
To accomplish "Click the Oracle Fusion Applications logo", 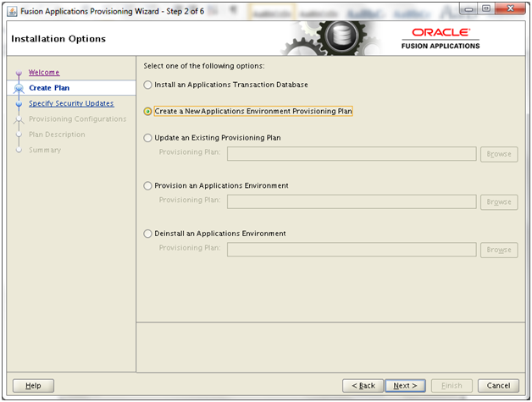I will click(x=441, y=39).
